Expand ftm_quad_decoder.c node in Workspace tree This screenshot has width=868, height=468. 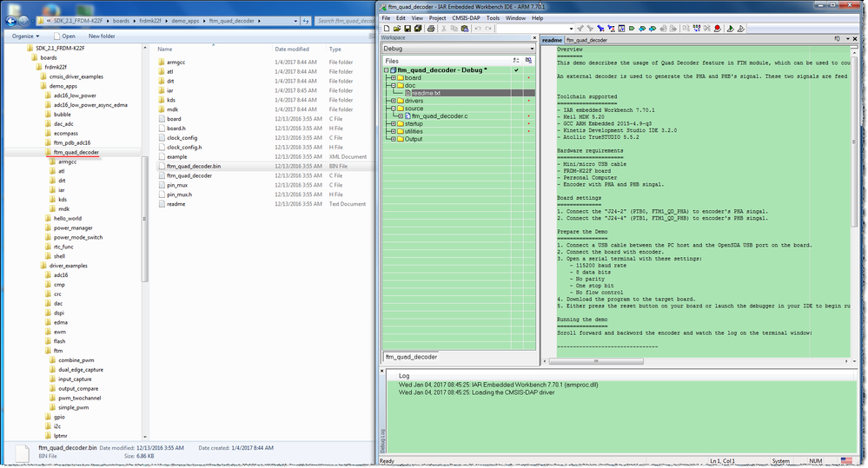401,116
